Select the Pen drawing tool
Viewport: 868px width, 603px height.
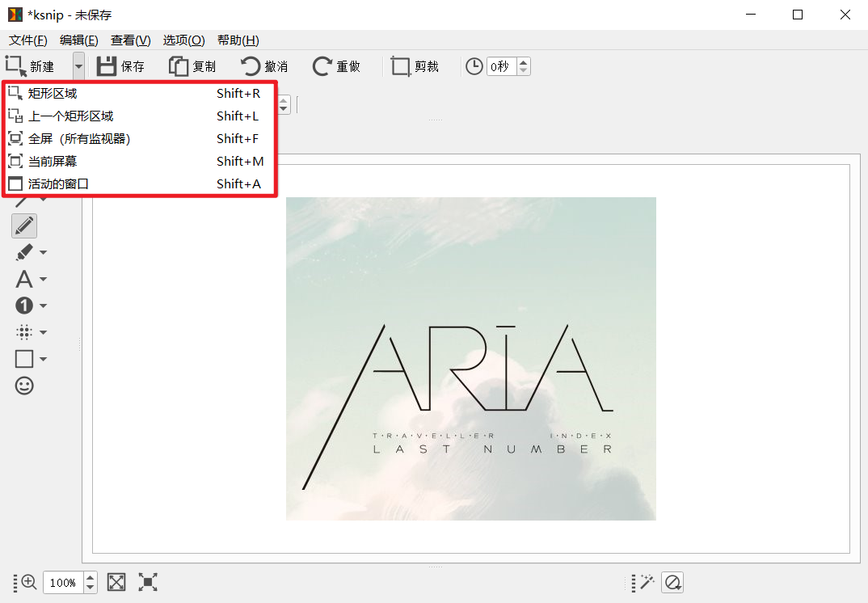coord(24,226)
